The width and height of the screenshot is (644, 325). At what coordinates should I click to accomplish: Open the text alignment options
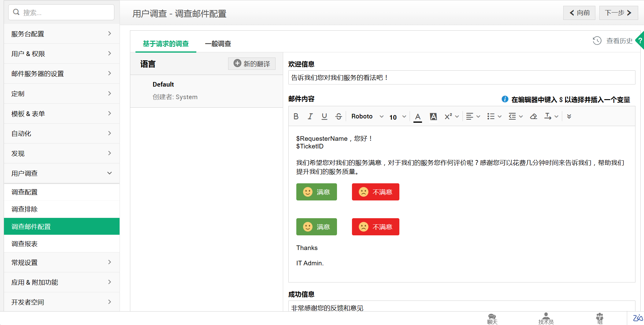[473, 116]
